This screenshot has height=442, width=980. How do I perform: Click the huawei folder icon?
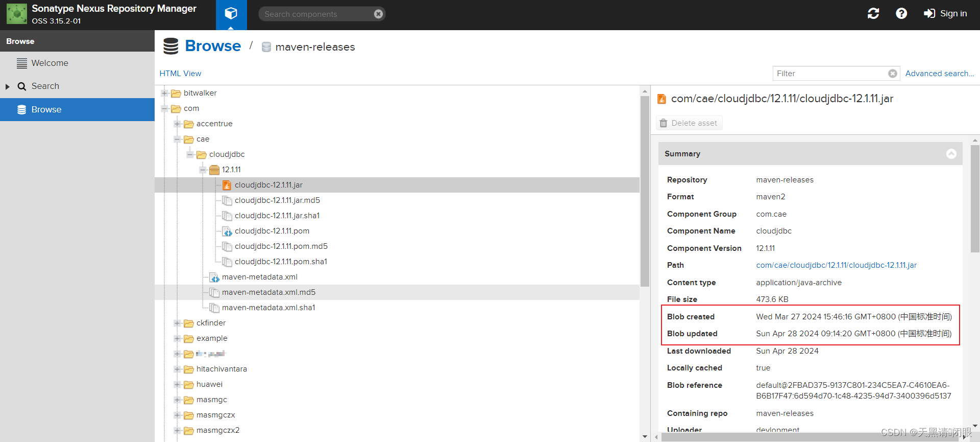(189, 384)
